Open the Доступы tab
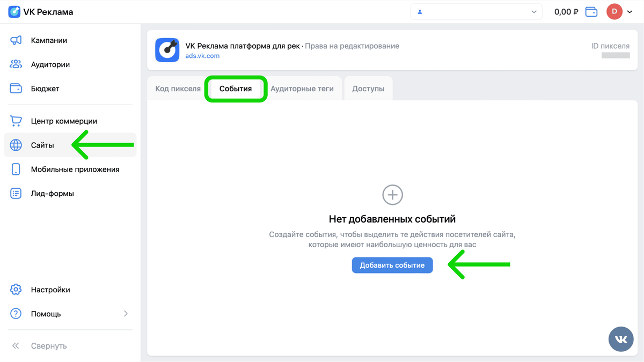 [368, 88]
